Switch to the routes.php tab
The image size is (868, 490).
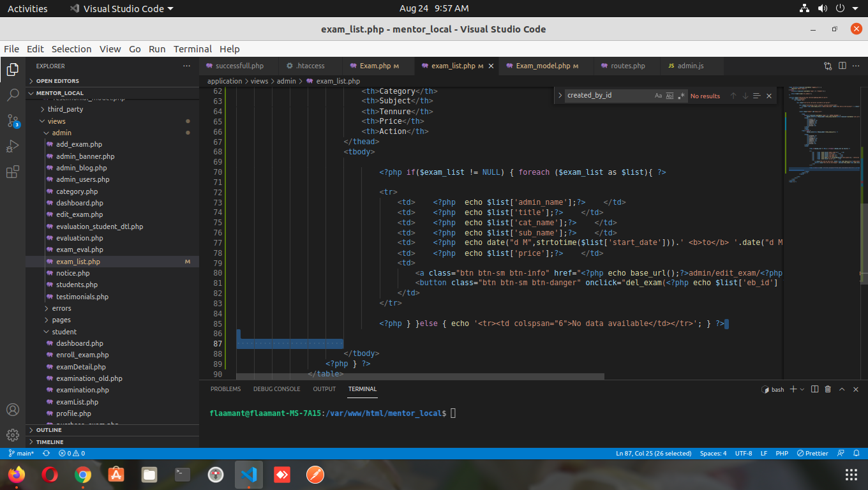[x=627, y=66]
